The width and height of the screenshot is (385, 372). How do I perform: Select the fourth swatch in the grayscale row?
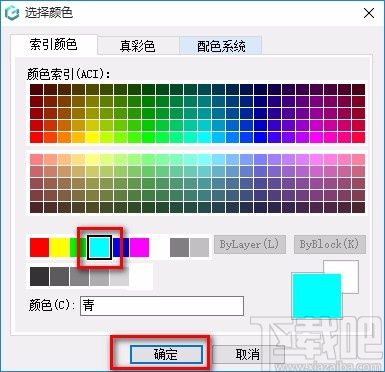pyautogui.click(x=99, y=276)
